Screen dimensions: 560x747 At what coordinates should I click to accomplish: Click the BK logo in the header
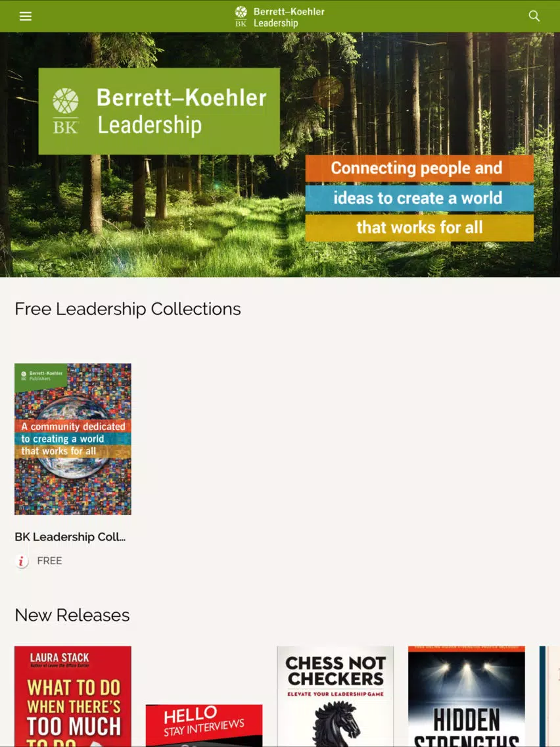[x=241, y=16]
